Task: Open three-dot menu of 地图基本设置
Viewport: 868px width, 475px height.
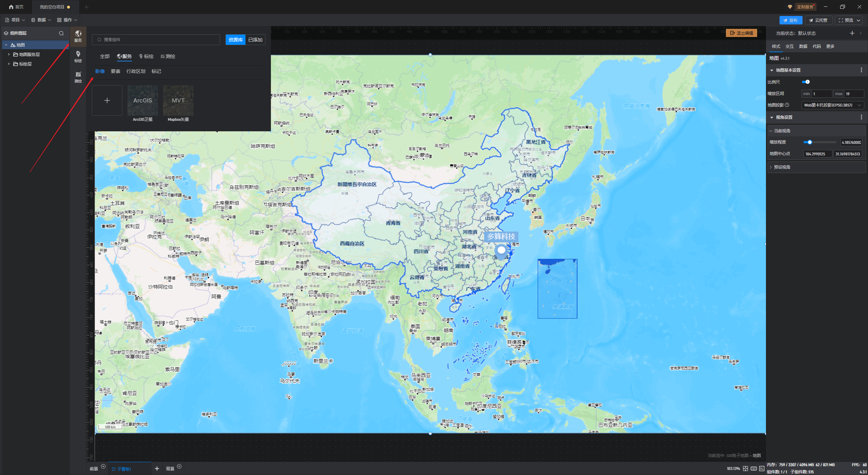Action: pos(861,70)
